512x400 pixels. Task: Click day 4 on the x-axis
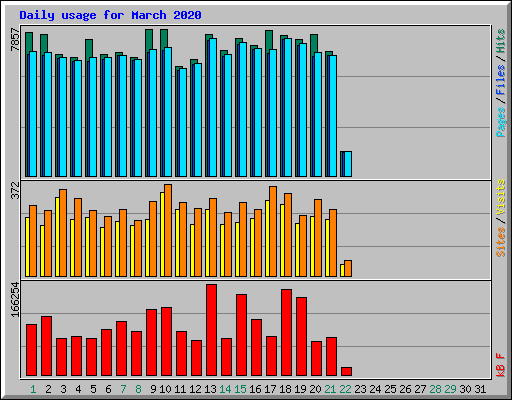(x=78, y=389)
